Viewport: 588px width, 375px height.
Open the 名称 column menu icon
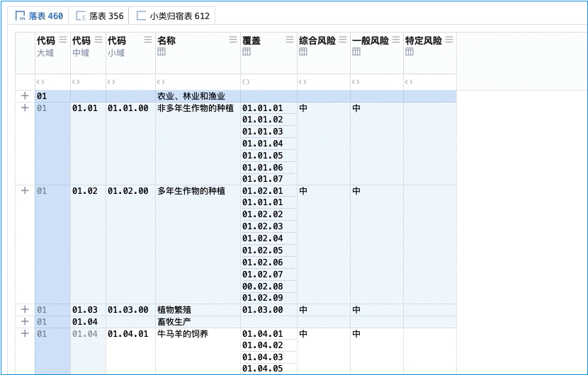(233, 40)
